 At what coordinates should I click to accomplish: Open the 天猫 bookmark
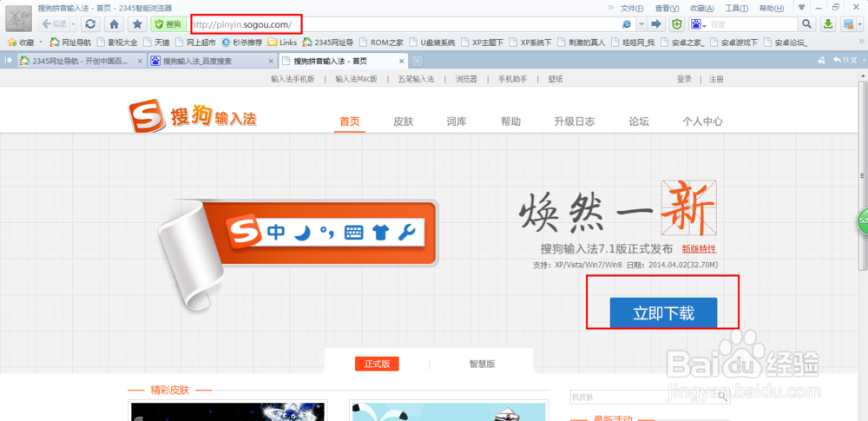click(x=156, y=42)
